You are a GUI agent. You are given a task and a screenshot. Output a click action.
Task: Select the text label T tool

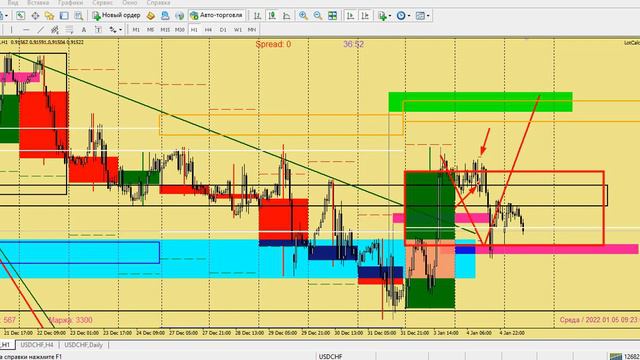tap(98, 30)
